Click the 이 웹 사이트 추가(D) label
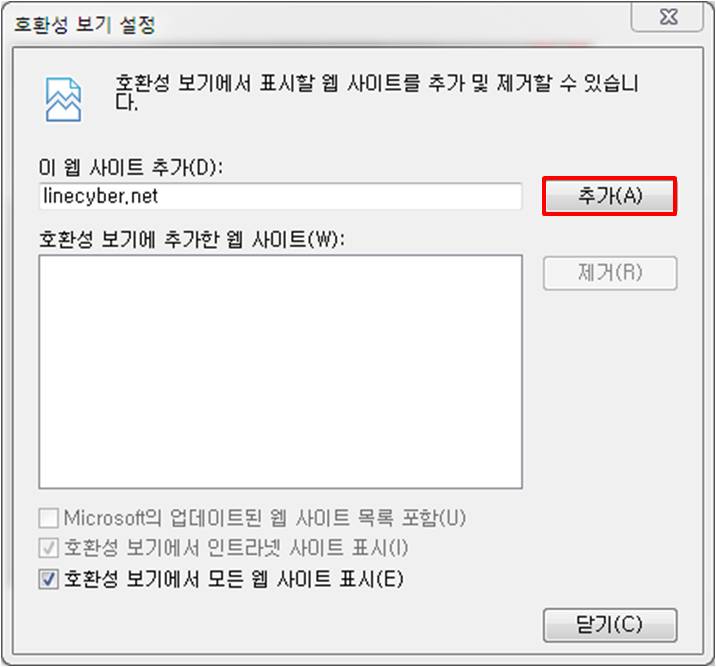Image resolution: width=716 pixels, height=667 pixels. pos(131,167)
